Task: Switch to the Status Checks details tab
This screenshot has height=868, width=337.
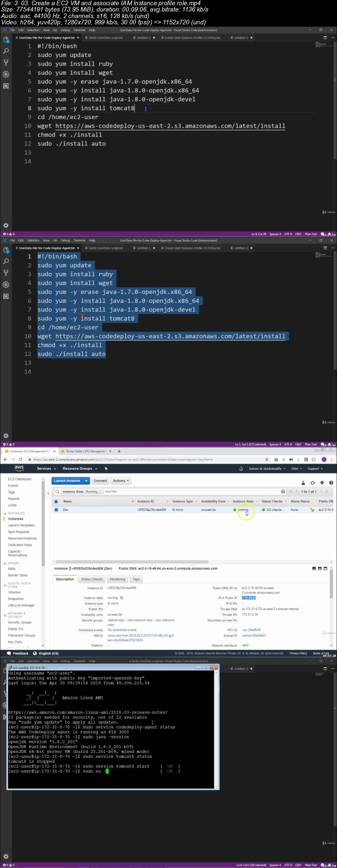Action: [92, 579]
